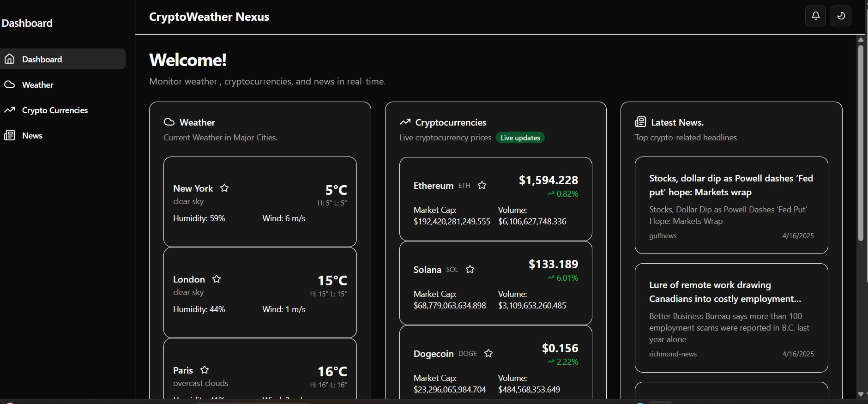This screenshot has height=404, width=868.
Task: Click the newspaper icon beside sidebar News
Action: click(x=10, y=135)
